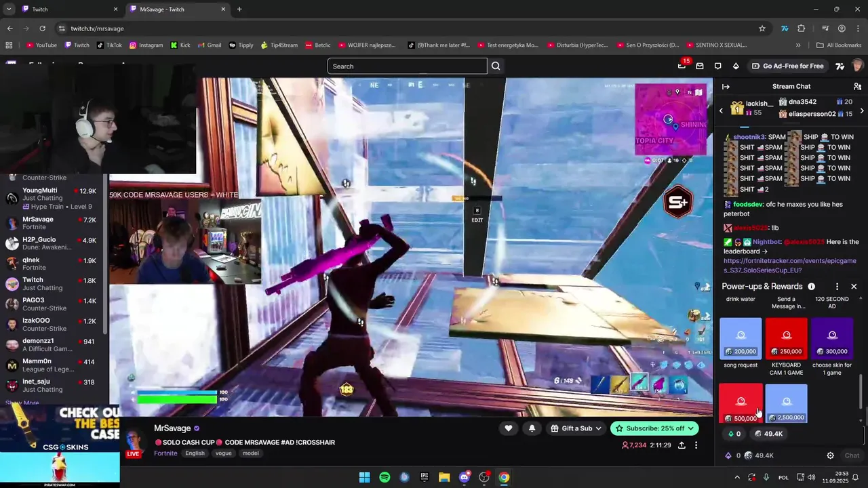Open the user profile avatar menu
Image resolution: width=868 pixels, height=488 pixels.
tap(857, 66)
